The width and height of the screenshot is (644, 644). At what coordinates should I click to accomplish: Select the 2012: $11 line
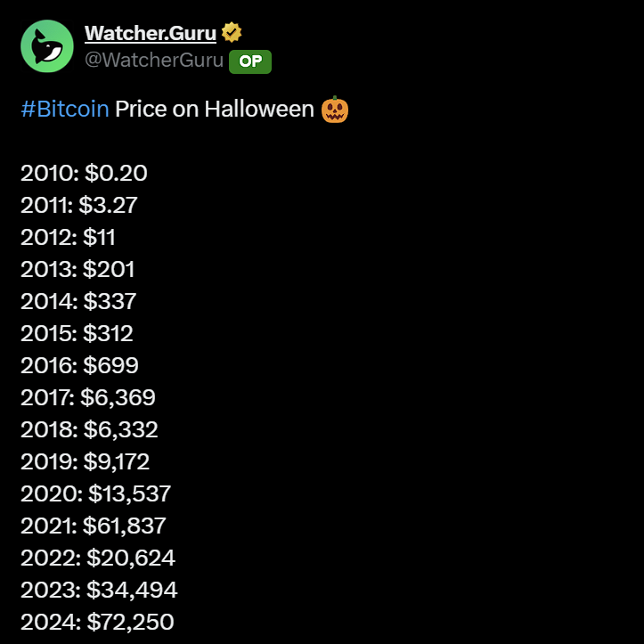click(x=69, y=238)
